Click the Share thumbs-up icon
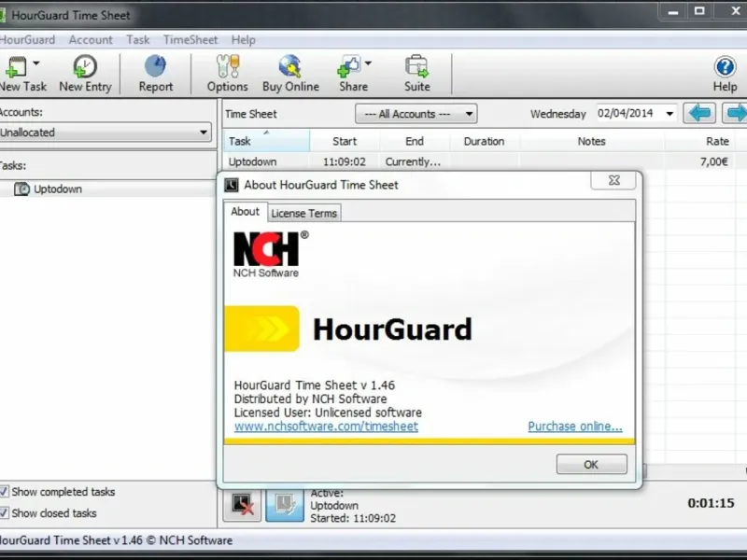747x560 pixels. (348, 66)
